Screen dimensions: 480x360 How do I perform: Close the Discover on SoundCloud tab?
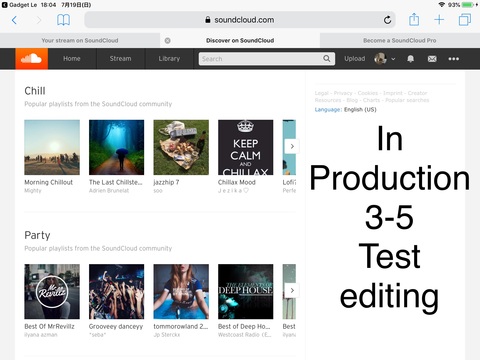(x=167, y=41)
